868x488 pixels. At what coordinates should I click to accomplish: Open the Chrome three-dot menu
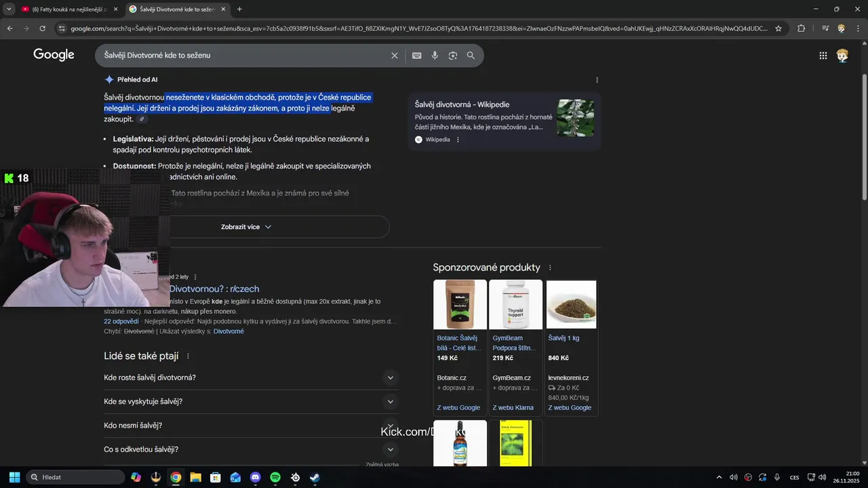point(858,28)
